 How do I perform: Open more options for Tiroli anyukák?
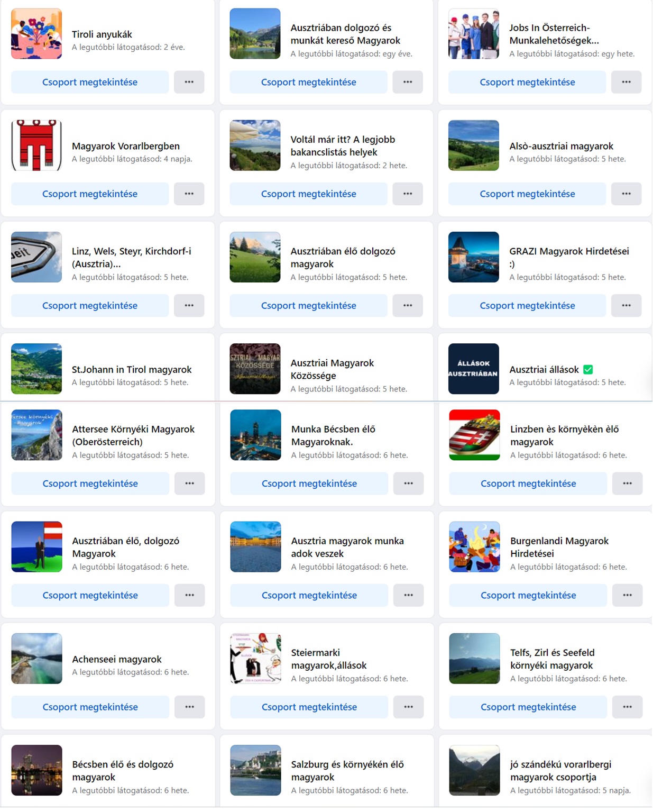coord(189,82)
